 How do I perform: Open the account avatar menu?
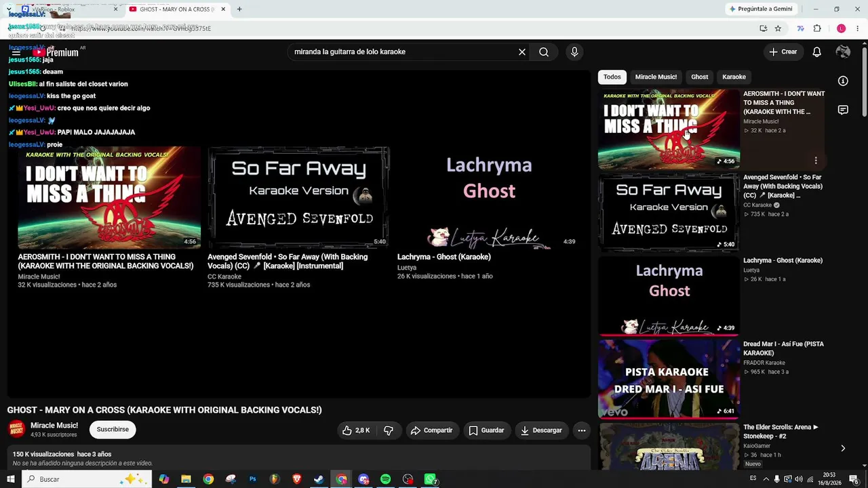[843, 52]
